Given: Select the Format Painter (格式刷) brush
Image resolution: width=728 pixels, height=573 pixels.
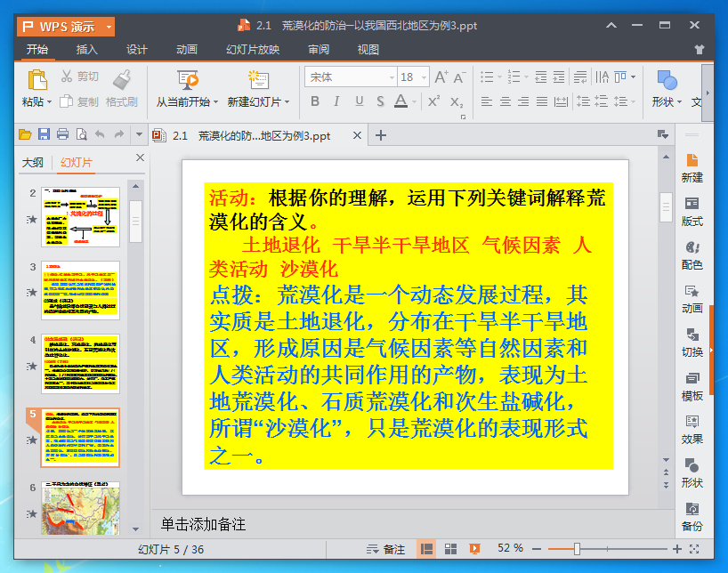Looking at the screenshot, I should 122,79.
